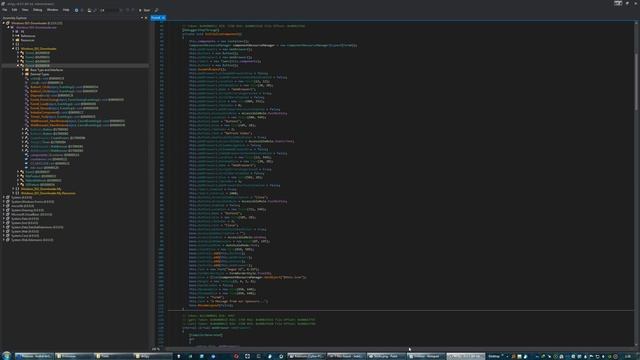Image resolution: width=640 pixels, height=360 pixels.
Task: Expand the Resources node
Action: pyautogui.click(x=13, y=40)
